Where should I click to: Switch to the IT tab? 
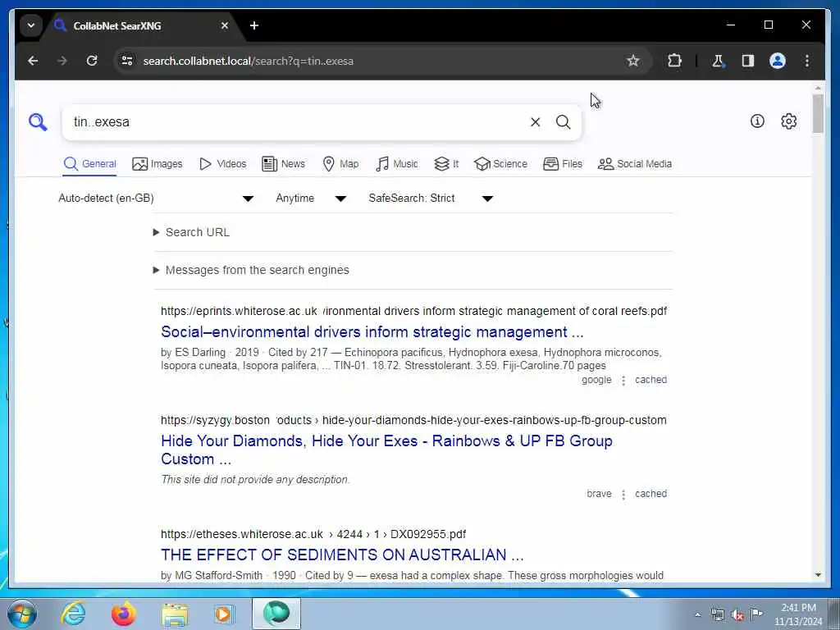pyautogui.click(x=446, y=164)
